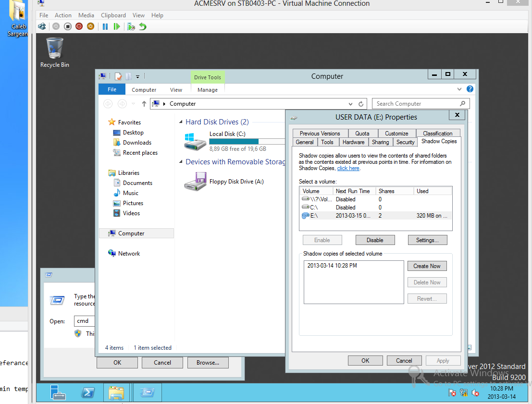Open the File menu in VM Connection
The width and height of the screenshot is (532, 404).
pyautogui.click(x=44, y=15)
